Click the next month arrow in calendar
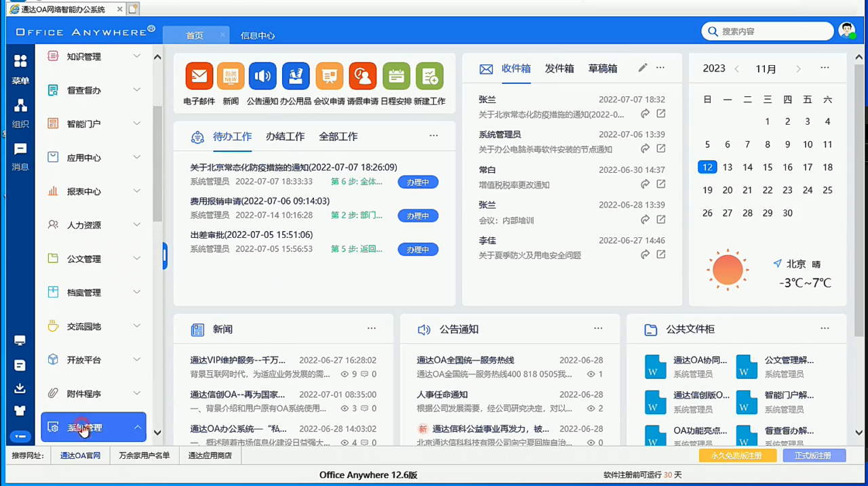Viewport: 868px width, 486px height. 798,69
